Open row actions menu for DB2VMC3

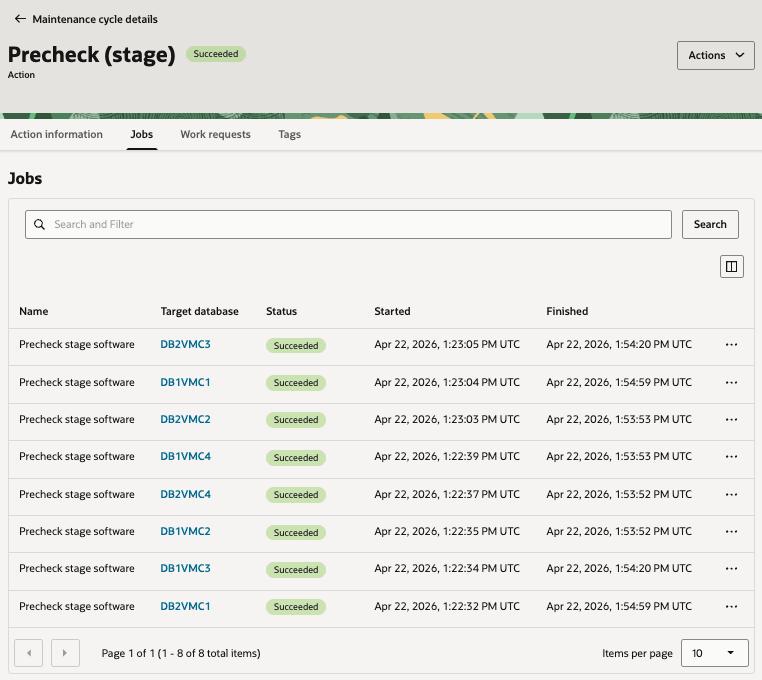tap(731, 345)
